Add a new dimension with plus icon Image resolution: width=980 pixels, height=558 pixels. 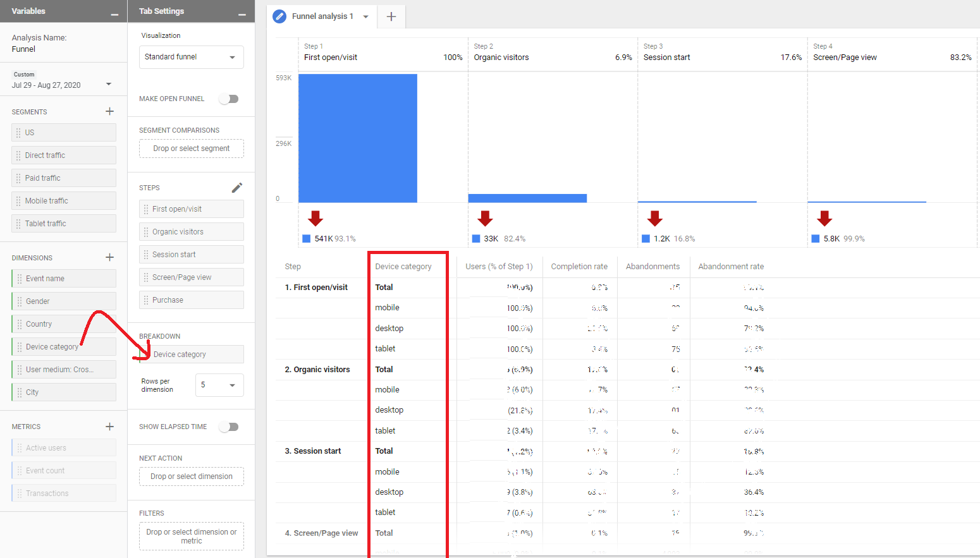pos(109,257)
